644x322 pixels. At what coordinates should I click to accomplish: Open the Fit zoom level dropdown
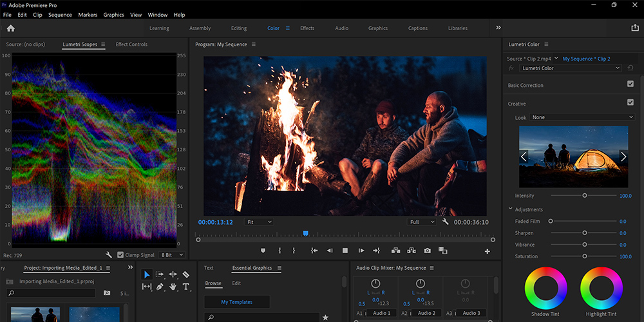coord(259,222)
